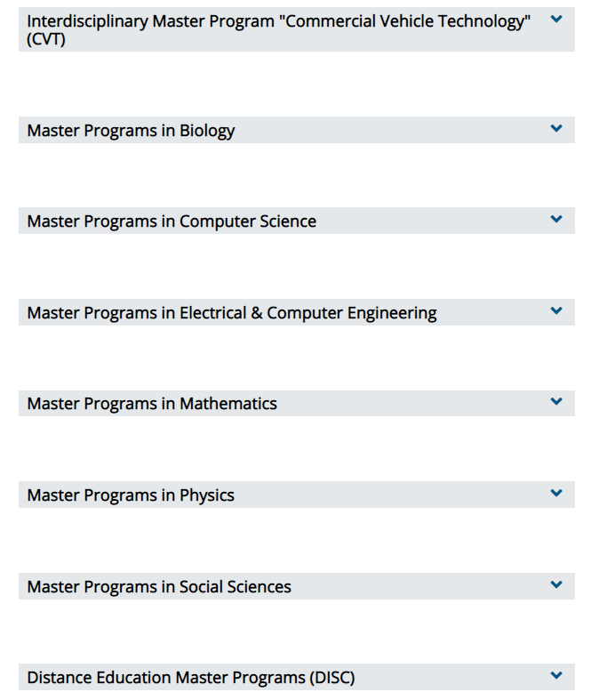The width and height of the screenshot is (599, 700).
Task: Click the "Master Programs in Physics" heading text
Action: 131,495
